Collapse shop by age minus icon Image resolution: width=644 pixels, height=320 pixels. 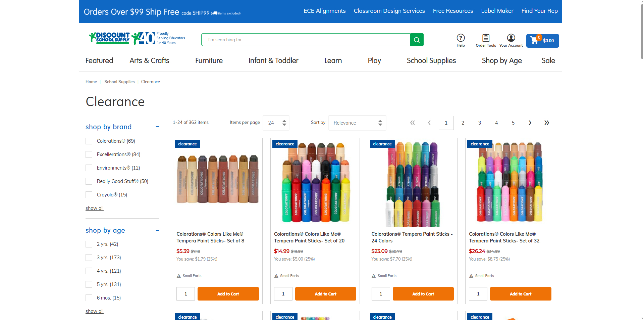[x=157, y=230]
